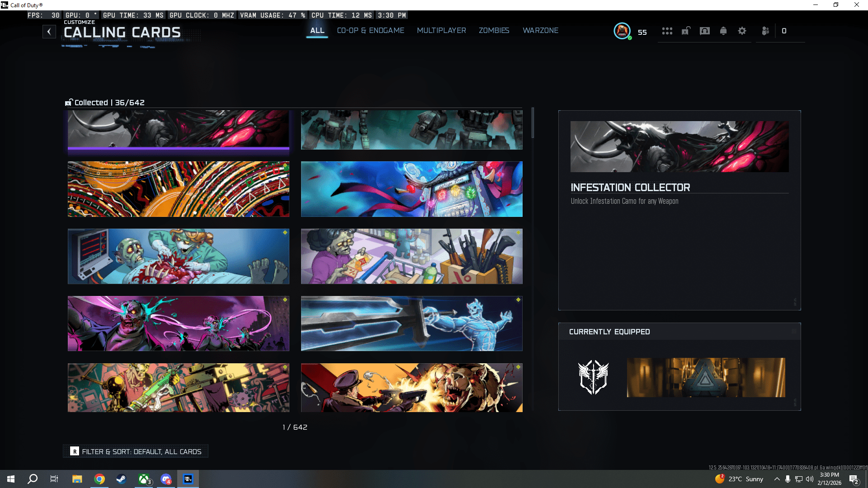Launch Google Chrome from taskbar
Screen dimensions: 868x488
click(99, 479)
